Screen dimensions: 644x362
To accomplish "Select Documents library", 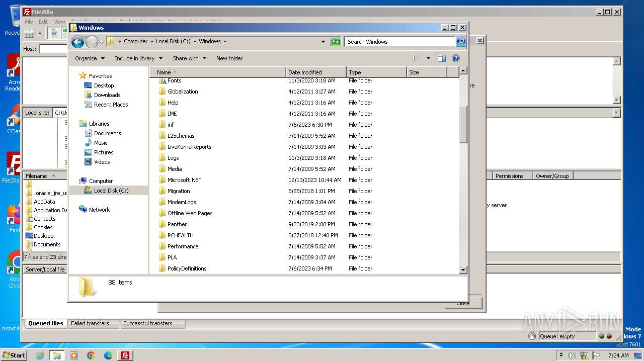I will pyautogui.click(x=107, y=133).
